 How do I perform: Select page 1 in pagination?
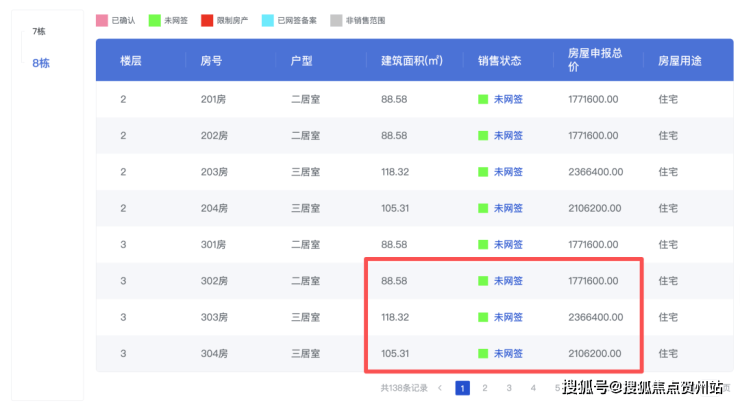pyautogui.click(x=462, y=388)
